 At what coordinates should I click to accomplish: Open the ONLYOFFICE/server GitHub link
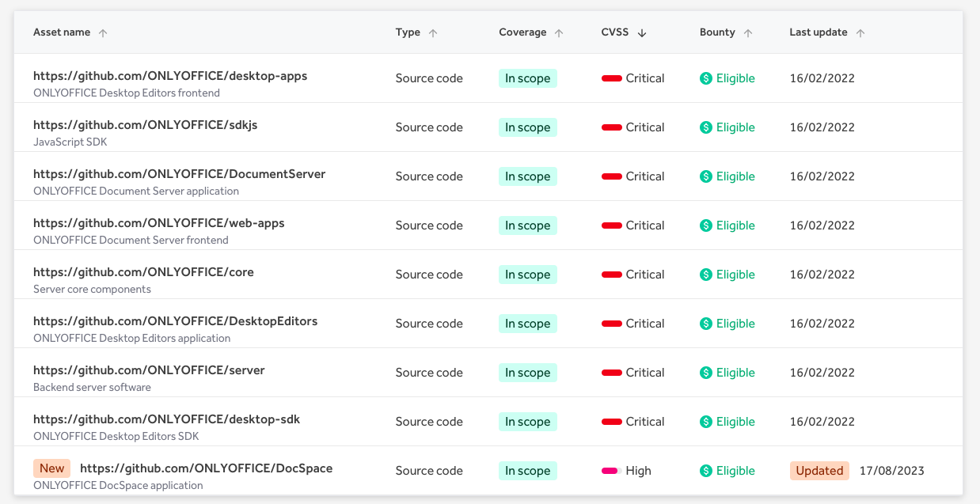coord(149,370)
